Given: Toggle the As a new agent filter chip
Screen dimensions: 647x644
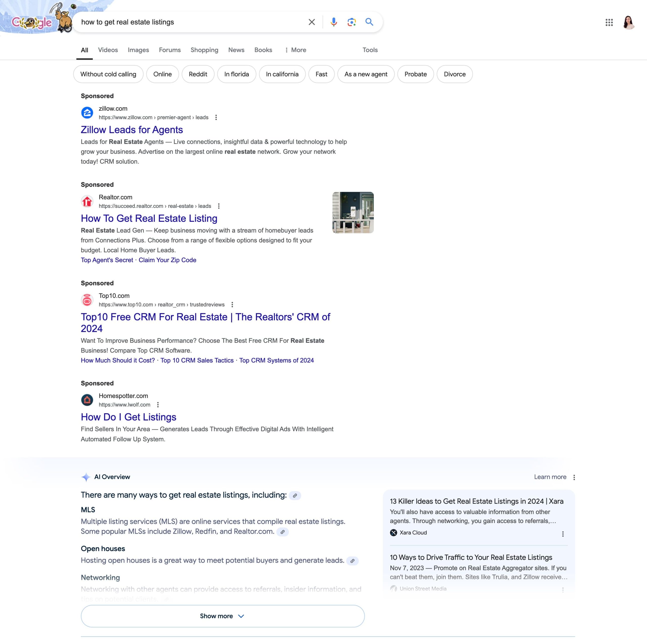Looking at the screenshot, I should [365, 74].
